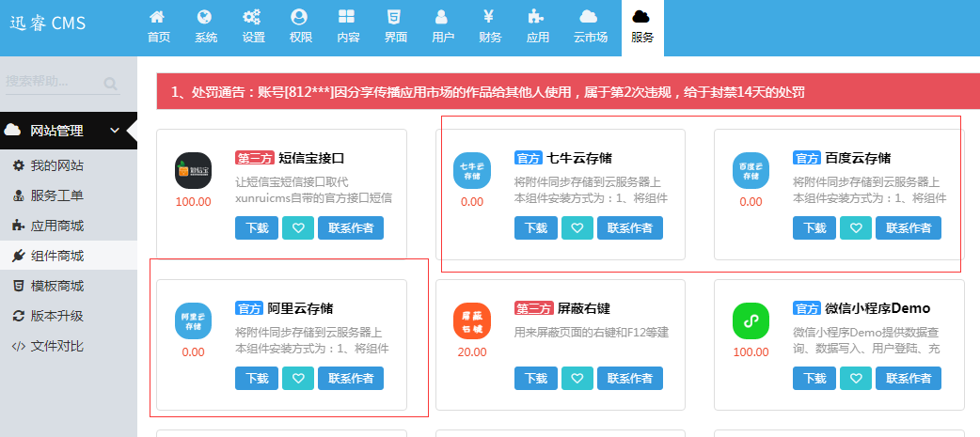Contact the author of 屏蔽右键

tap(630, 379)
